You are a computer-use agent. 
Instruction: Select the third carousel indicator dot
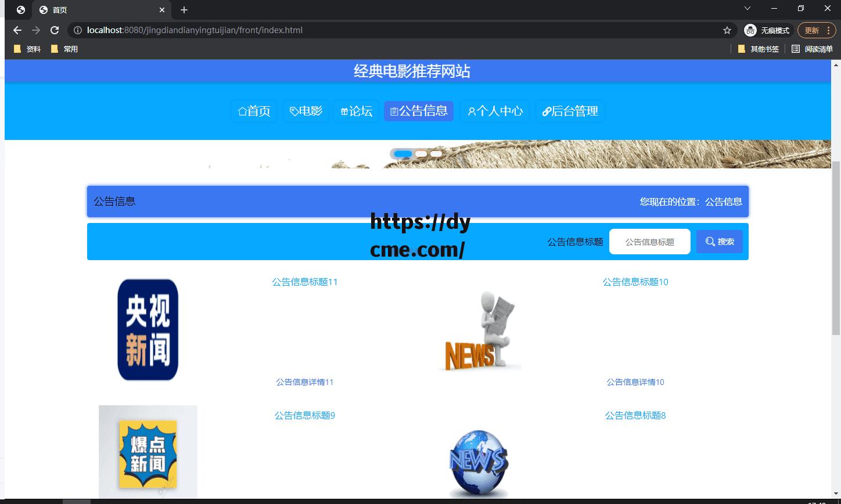point(434,153)
